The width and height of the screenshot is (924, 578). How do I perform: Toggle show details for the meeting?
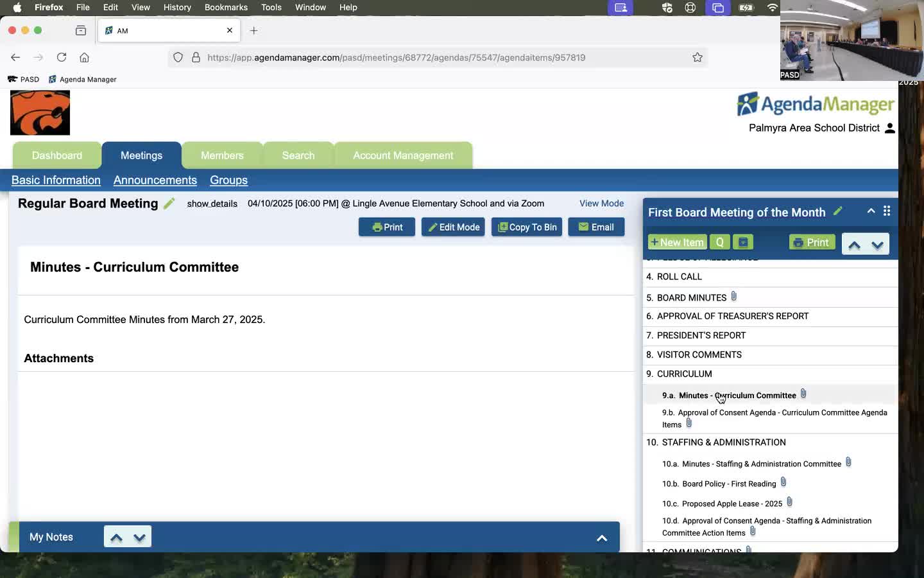[x=212, y=204]
